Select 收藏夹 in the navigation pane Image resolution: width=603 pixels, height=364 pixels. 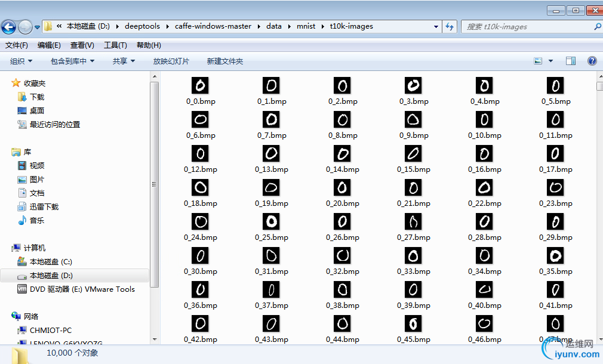point(34,83)
